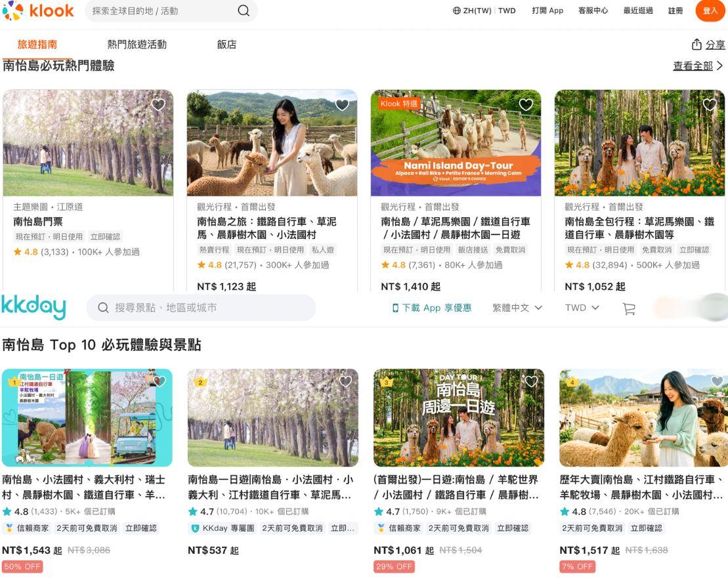Switch to 飯店 tab

(x=226, y=45)
